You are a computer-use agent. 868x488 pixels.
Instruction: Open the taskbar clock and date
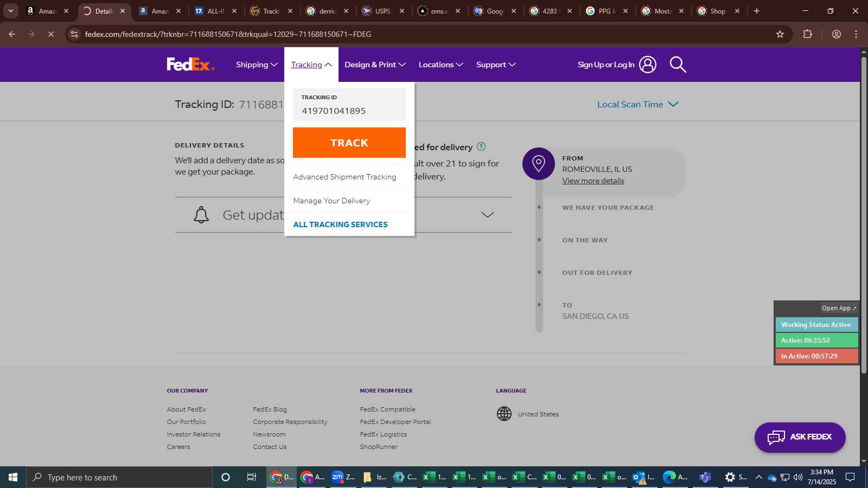(821, 477)
